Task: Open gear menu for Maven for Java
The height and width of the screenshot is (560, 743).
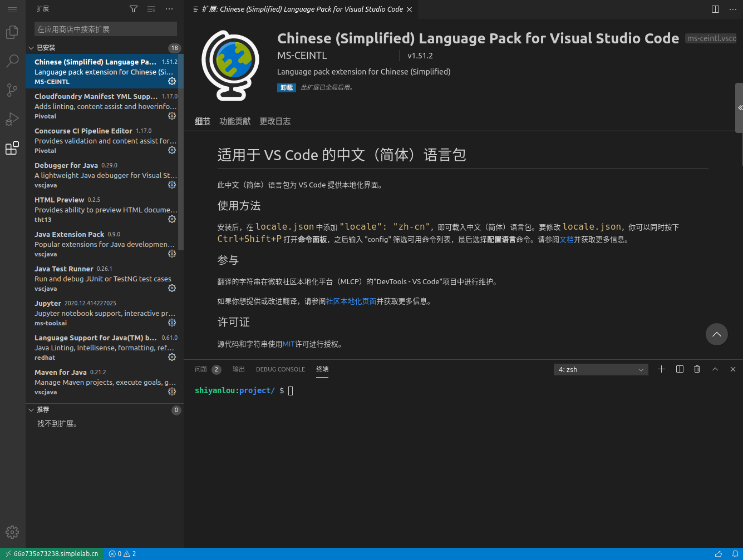Action: coord(172,391)
